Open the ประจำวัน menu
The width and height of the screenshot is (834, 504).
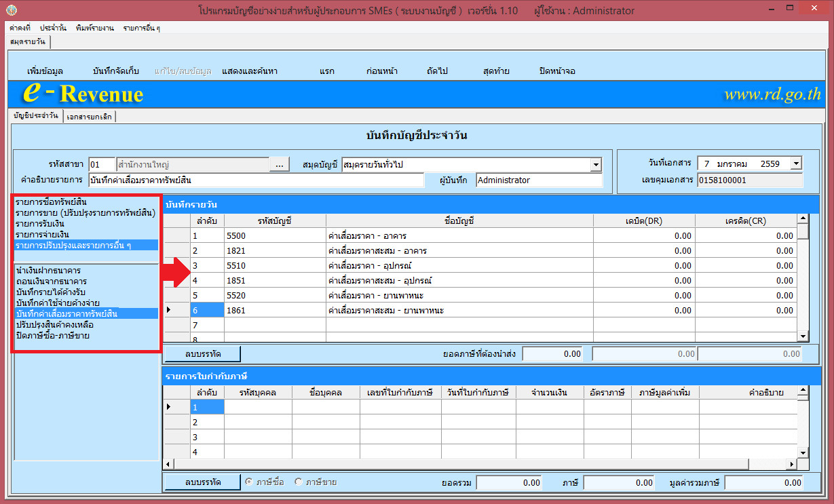click(53, 28)
